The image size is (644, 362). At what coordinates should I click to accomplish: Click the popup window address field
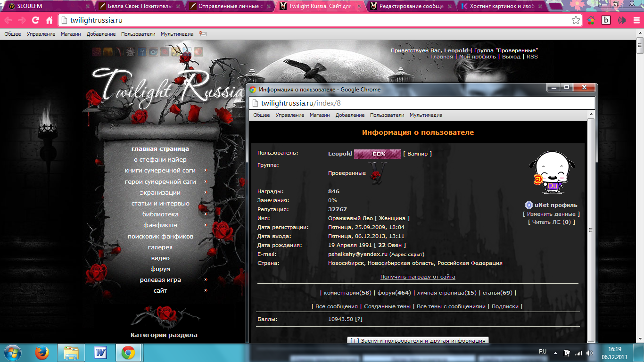(422, 103)
